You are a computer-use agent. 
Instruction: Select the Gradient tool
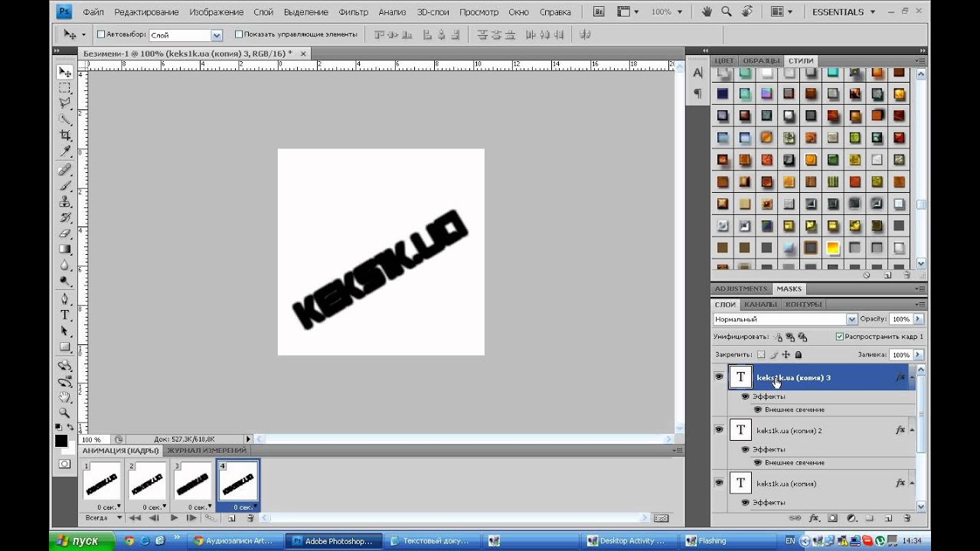click(65, 249)
